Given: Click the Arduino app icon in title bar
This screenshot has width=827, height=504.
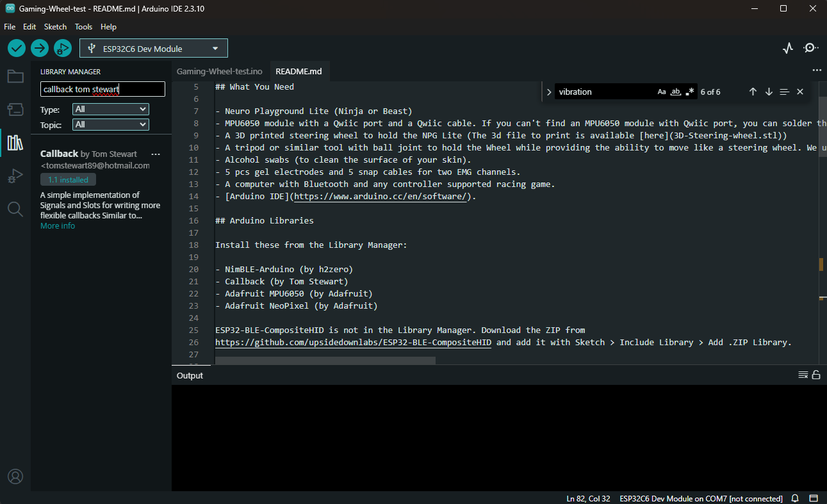Looking at the screenshot, I should tap(10, 9).
